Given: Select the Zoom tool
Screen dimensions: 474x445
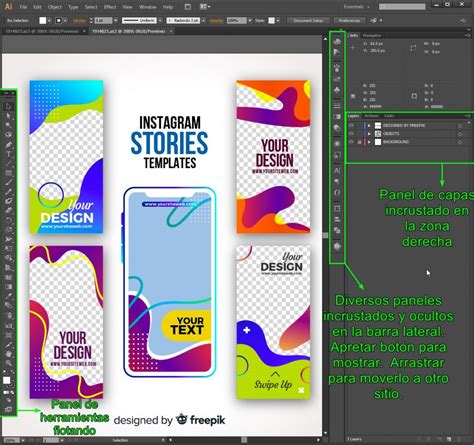Looking at the screenshot, I should [8, 363].
